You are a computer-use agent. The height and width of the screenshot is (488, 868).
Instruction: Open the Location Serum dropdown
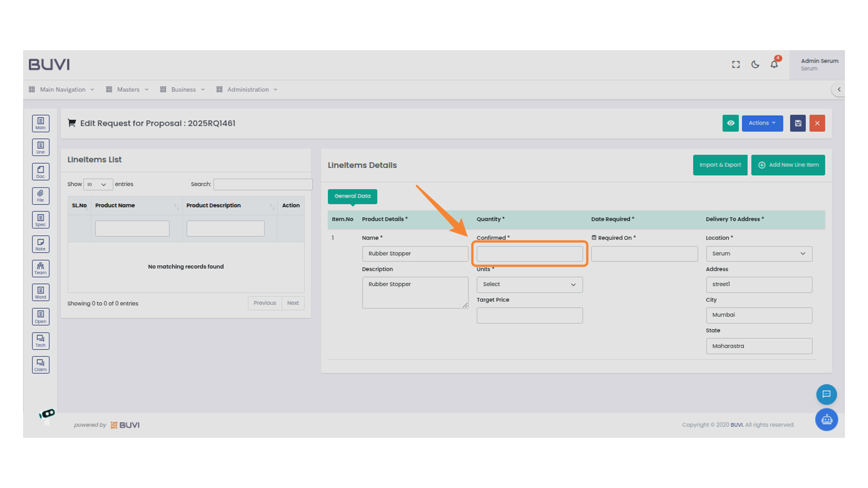tap(759, 254)
